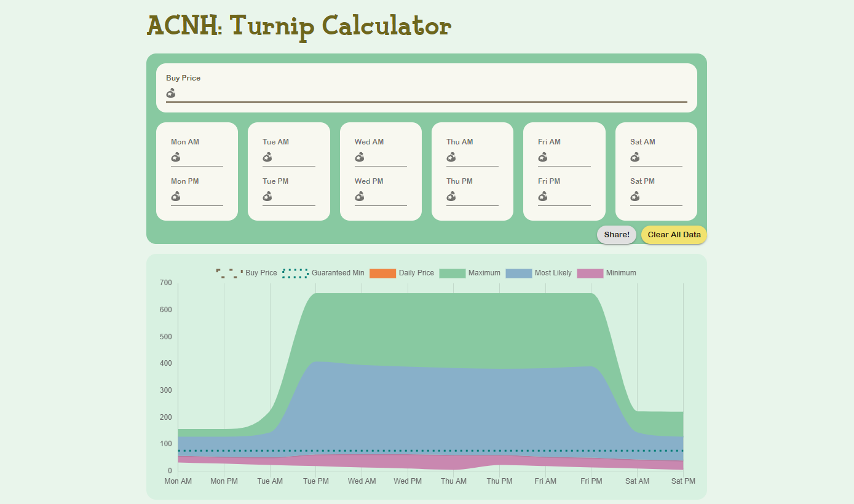Viewport: 854px width, 504px height.
Task: Click the 400 y-axis value
Action: [x=166, y=364]
